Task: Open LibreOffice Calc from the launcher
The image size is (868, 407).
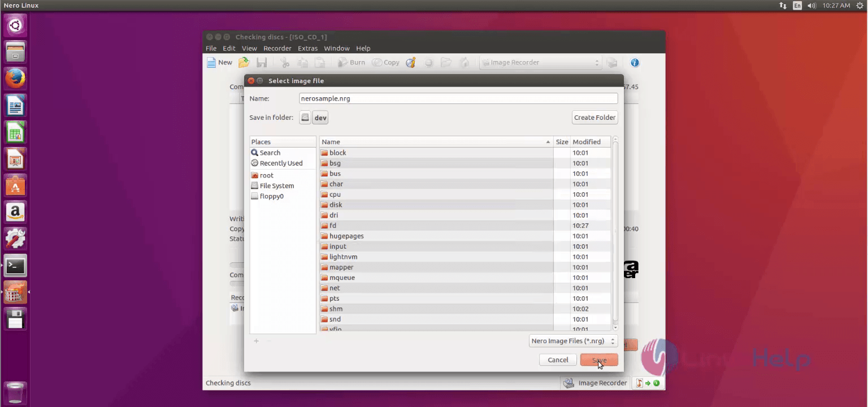Action: coord(15,132)
